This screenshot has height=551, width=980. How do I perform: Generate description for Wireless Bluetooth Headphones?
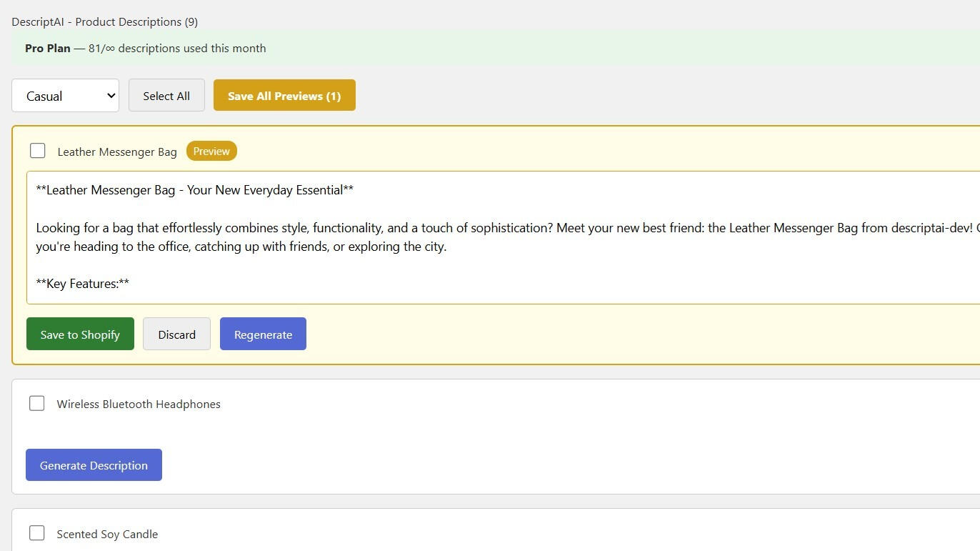94,465
